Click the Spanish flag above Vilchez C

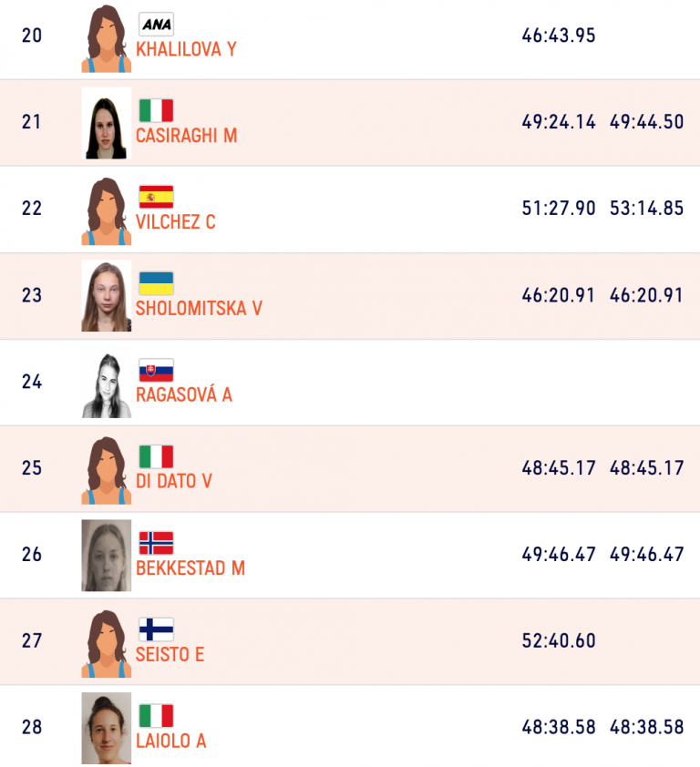156,197
